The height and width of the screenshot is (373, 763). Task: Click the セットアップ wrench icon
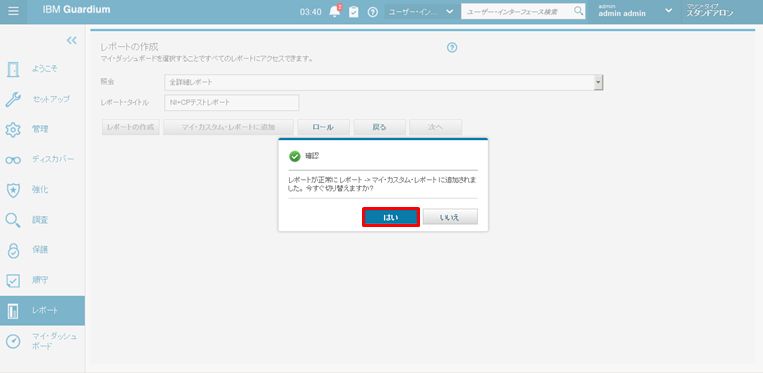click(13, 99)
